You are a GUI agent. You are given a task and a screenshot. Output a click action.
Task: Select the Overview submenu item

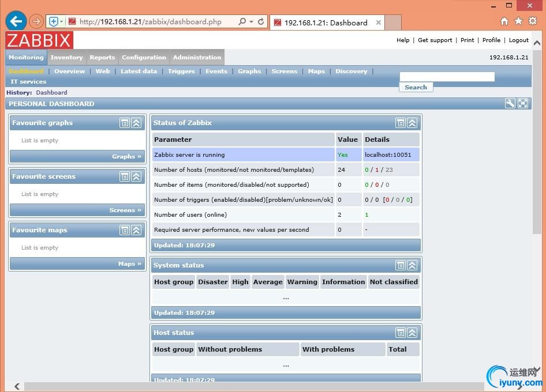[x=70, y=71]
